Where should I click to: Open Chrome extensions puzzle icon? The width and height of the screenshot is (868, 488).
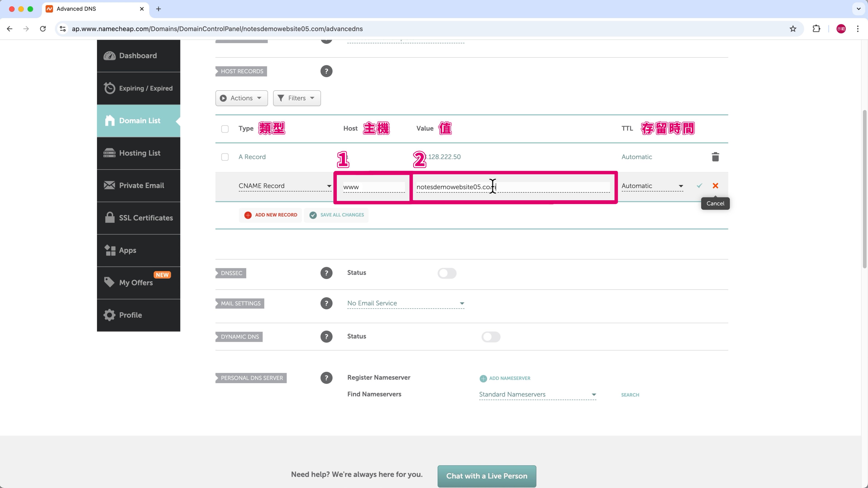(x=816, y=29)
